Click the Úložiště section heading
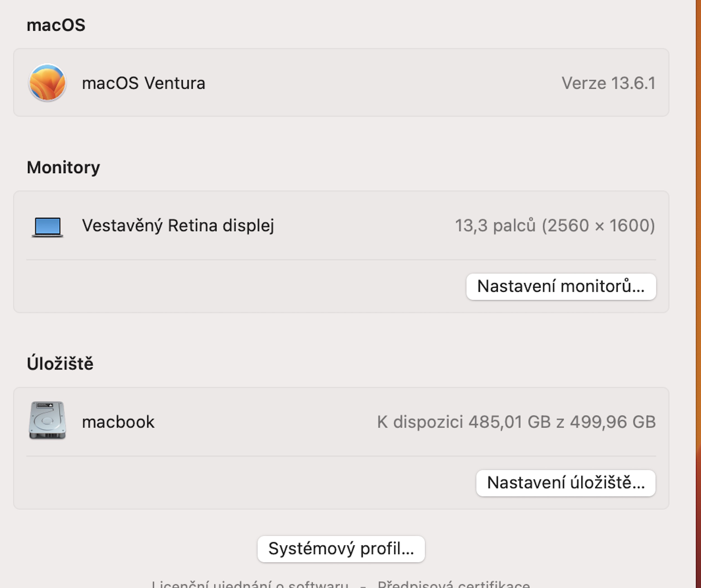Image resolution: width=701 pixels, height=588 pixels. (60, 363)
